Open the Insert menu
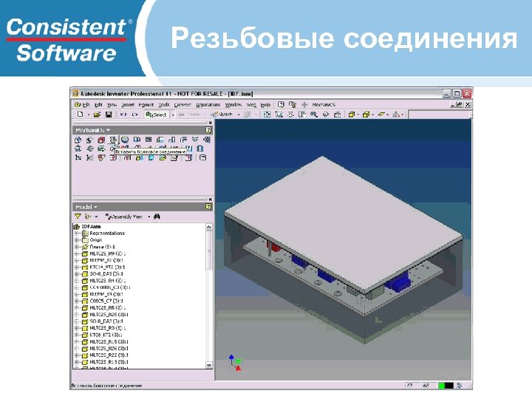This screenshot has height=399, width=532. click(128, 105)
